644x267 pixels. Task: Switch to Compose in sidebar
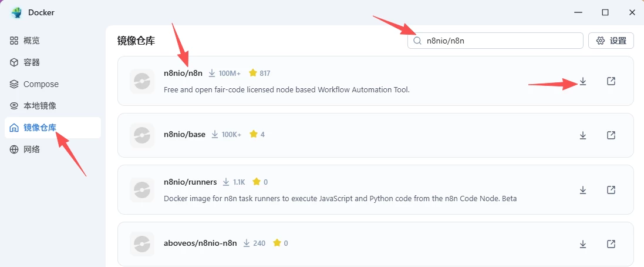41,84
